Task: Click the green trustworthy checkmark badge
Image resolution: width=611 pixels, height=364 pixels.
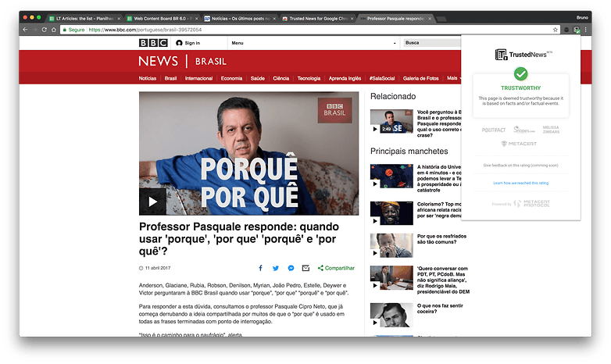Action: pyautogui.click(x=520, y=73)
